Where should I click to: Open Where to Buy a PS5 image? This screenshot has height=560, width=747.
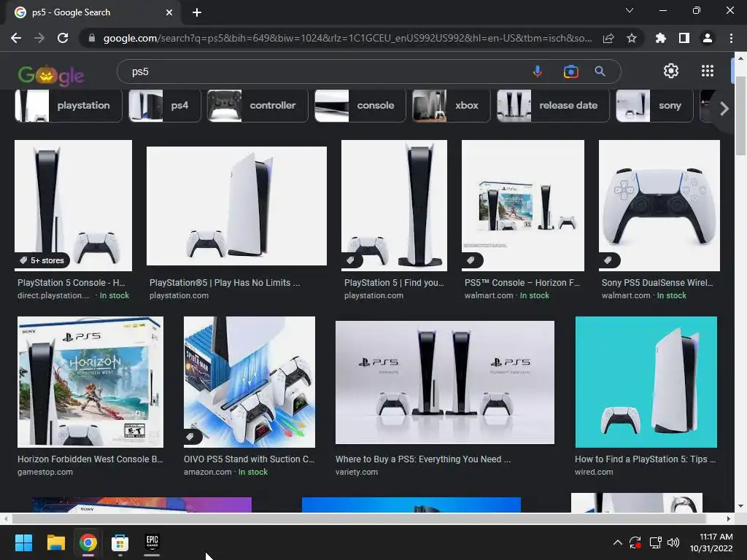coord(445,382)
